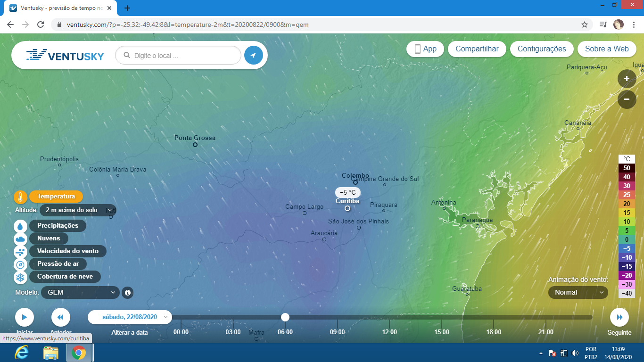This screenshot has width=644, height=362.
Task: Click the Araucária city label
Action: point(324,233)
